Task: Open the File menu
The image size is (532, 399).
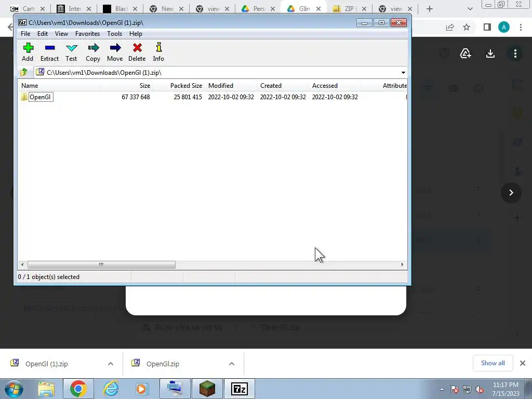Action: (25, 34)
